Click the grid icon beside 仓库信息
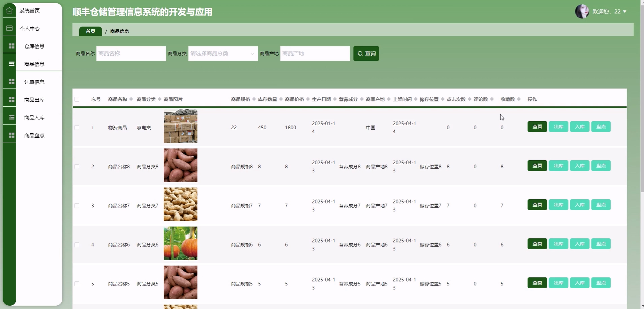644x309 pixels. (11, 46)
